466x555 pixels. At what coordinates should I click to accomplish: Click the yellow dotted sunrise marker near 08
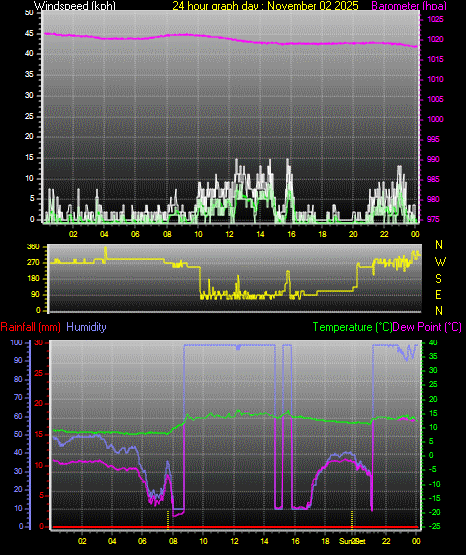(x=168, y=520)
